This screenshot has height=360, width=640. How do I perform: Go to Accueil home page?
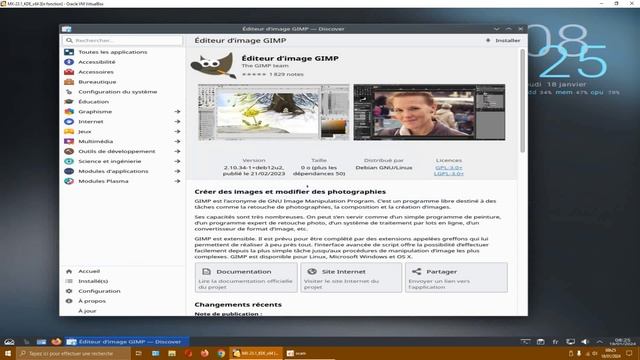[x=122, y=271]
